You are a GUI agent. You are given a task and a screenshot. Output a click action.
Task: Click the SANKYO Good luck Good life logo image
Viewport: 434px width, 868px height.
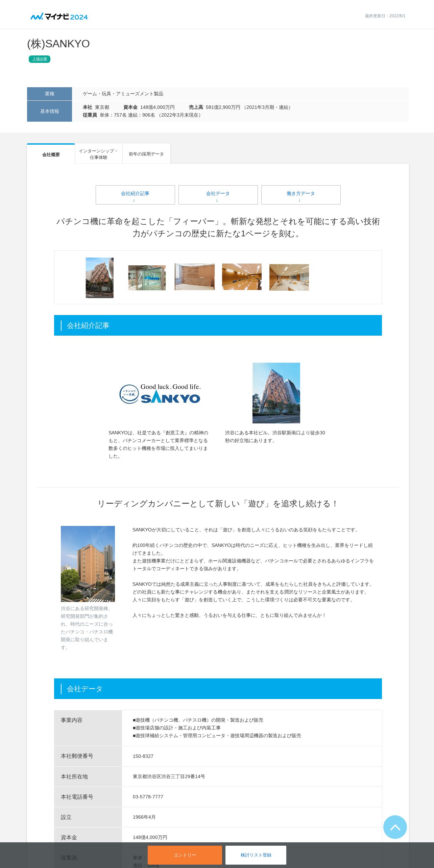(x=160, y=393)
